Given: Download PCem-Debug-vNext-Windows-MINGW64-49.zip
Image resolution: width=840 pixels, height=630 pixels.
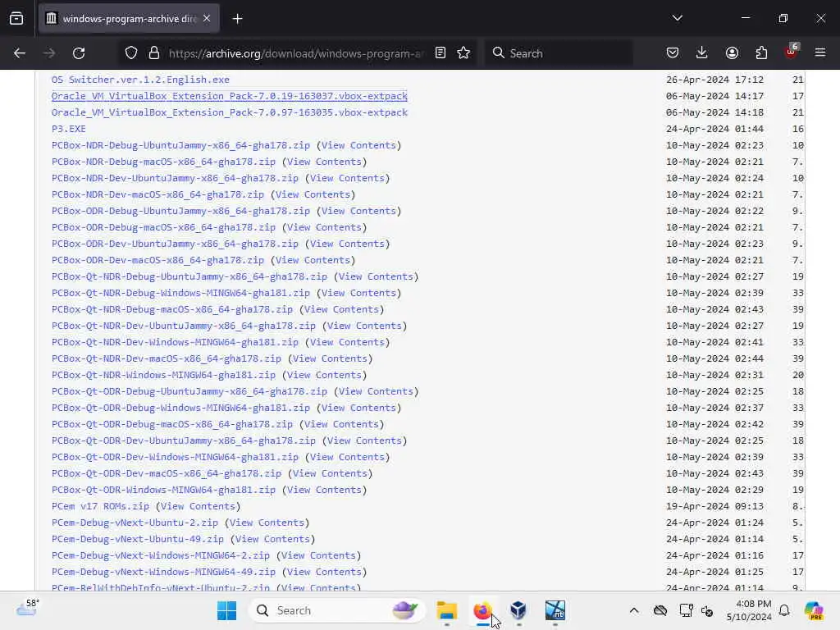Looking at the screenshot, I should pos(163,572).
